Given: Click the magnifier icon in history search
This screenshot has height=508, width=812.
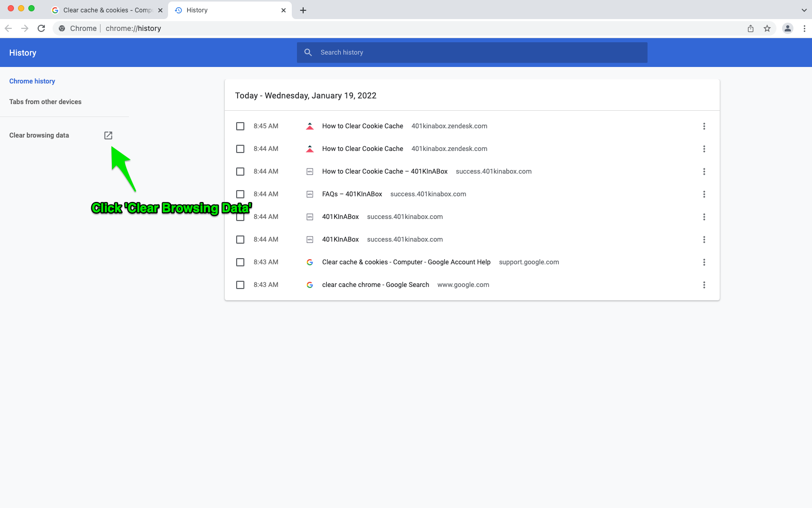Looking at the screenshot, I should [x=308, y=53].
